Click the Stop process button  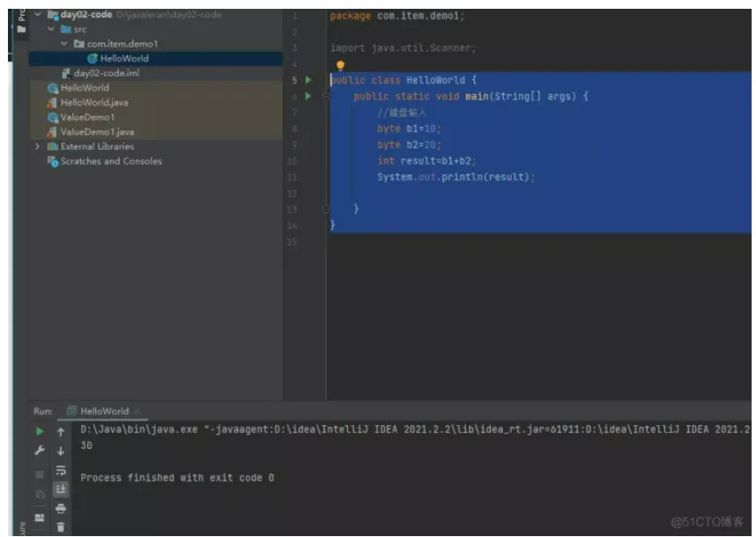(x=40, y=474)
